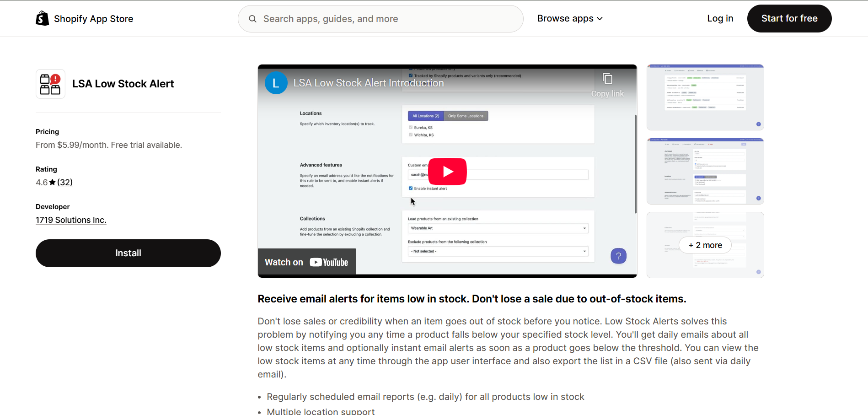Click Collections heading in video
This screenshot has width=868, height=415.
[x=312, y=219]
